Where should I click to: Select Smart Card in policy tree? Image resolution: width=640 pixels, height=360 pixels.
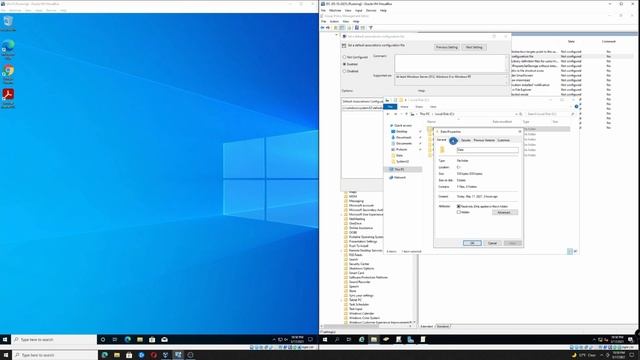click(x=356, y=273)
